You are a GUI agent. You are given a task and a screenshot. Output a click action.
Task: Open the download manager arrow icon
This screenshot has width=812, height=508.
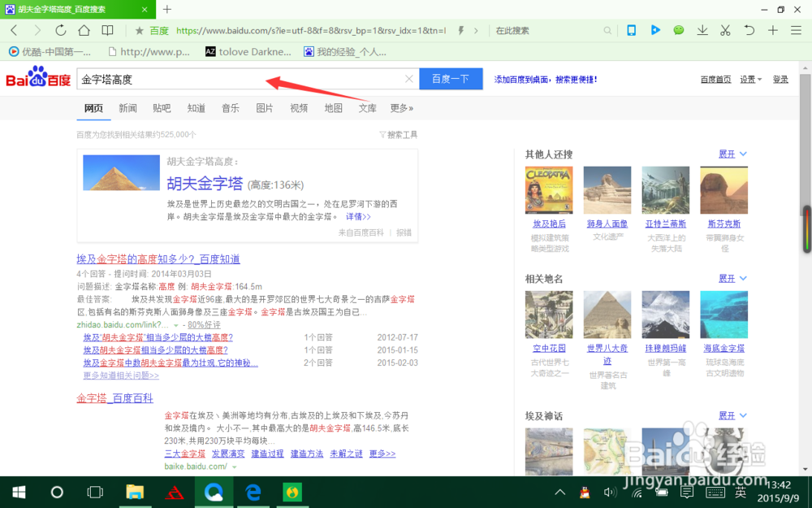702,30
